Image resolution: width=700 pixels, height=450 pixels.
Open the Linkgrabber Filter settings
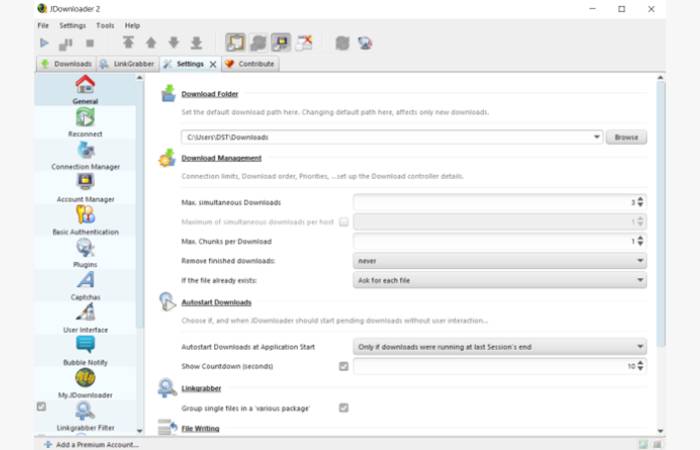85,416
